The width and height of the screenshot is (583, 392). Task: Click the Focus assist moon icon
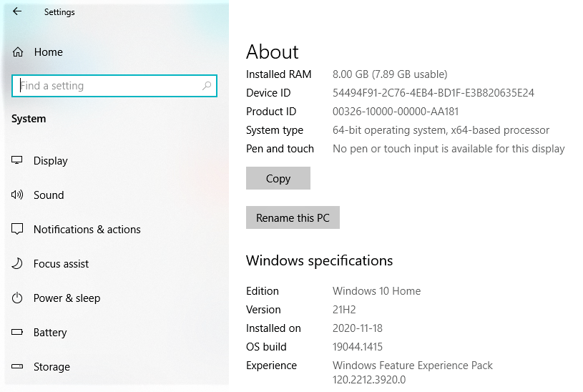17,263
